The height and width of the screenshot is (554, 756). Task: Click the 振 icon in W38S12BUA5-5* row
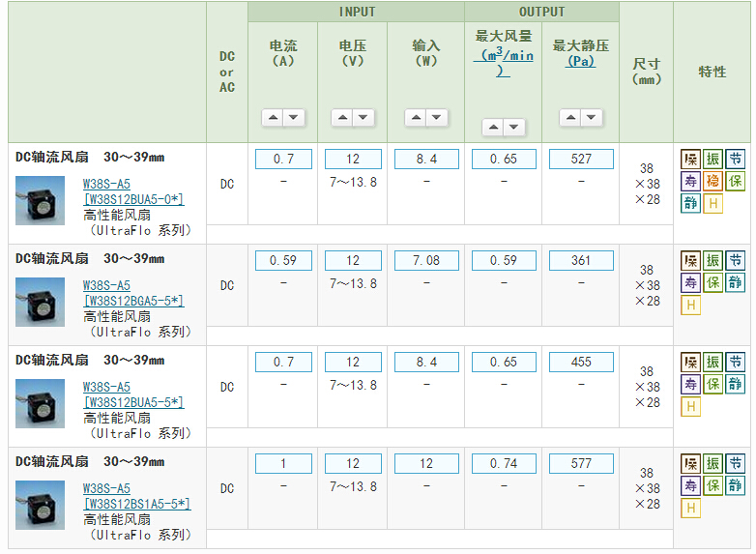pos(712,363)
